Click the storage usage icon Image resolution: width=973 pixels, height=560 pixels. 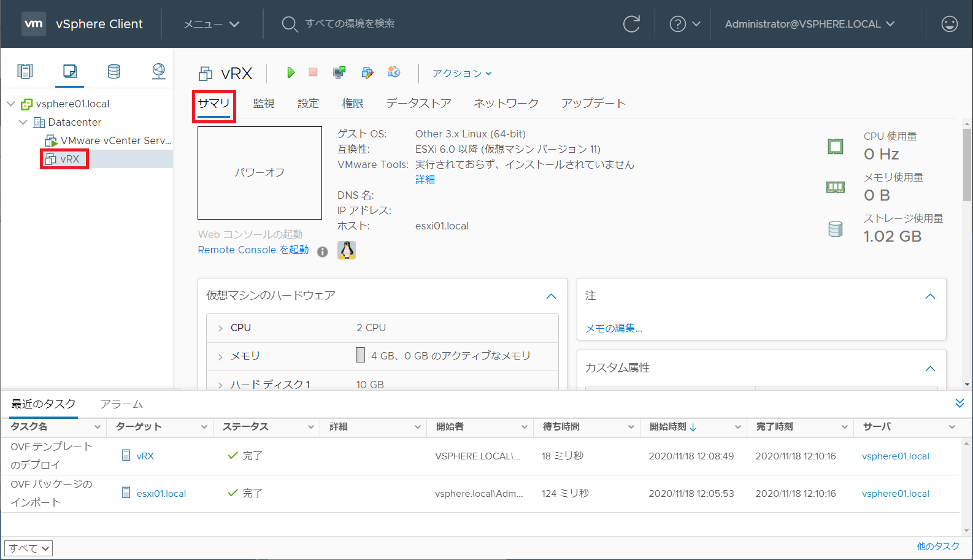[836, 229]
